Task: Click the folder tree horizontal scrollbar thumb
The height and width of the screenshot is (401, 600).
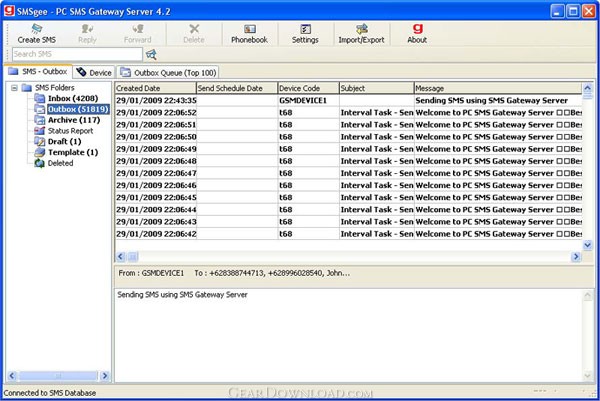Action: coord(58,376)
